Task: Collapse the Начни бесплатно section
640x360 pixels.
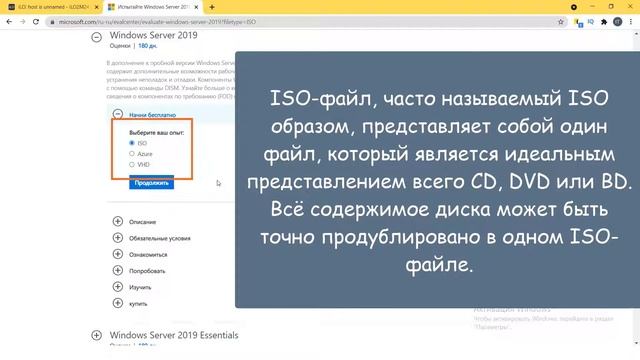Action: coord(118,114)
